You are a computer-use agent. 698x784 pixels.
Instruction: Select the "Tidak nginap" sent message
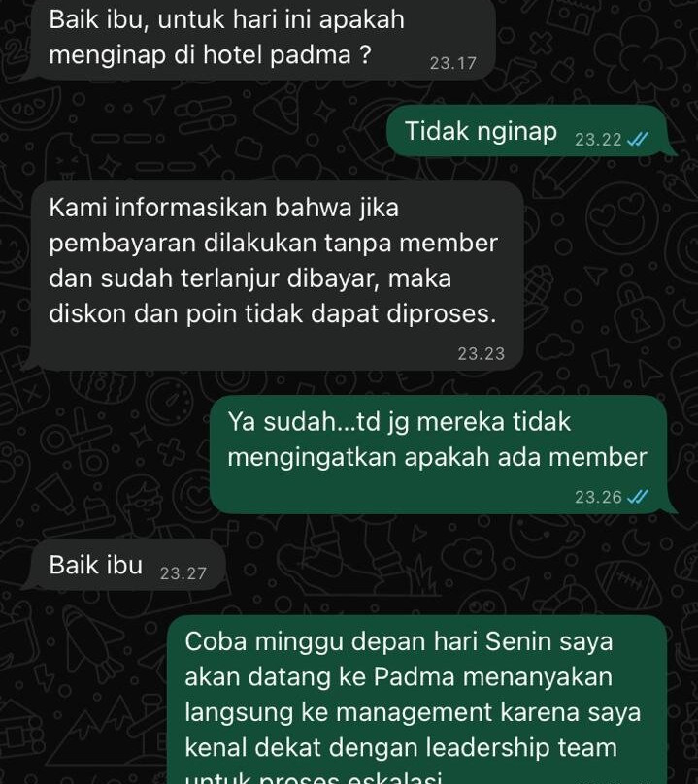[527, 131]
